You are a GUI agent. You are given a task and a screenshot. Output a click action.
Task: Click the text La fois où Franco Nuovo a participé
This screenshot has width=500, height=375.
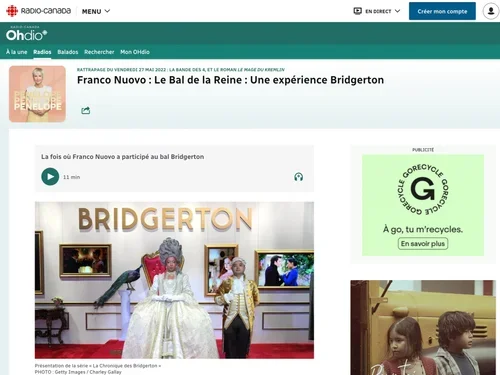(x=122, y=157)
